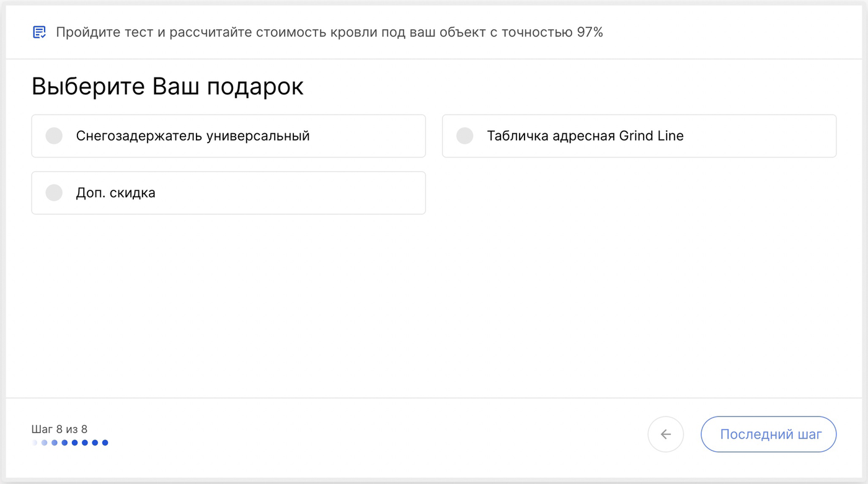Viewport: 868px width, 484px height.
Task: Click the Выберите Ваш подарок heading
Action: tap(167, 86)
